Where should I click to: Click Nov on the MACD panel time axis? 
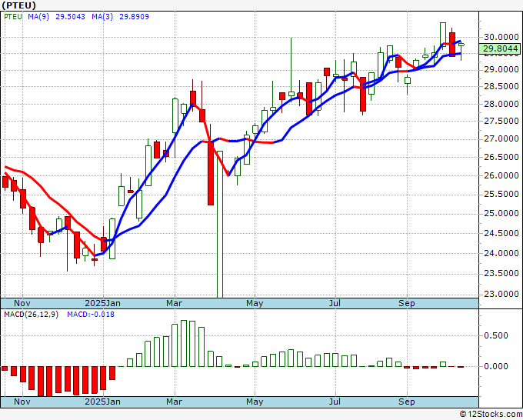[22, 402]
